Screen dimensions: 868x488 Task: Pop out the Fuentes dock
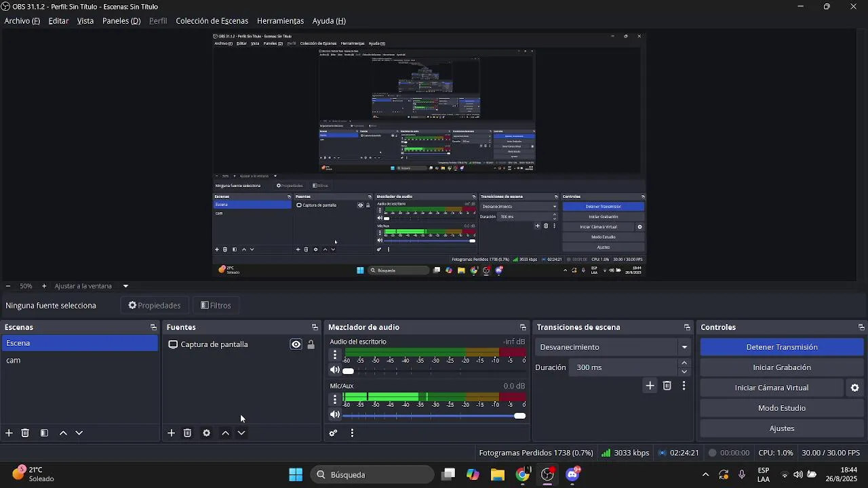tap(315, 327)
